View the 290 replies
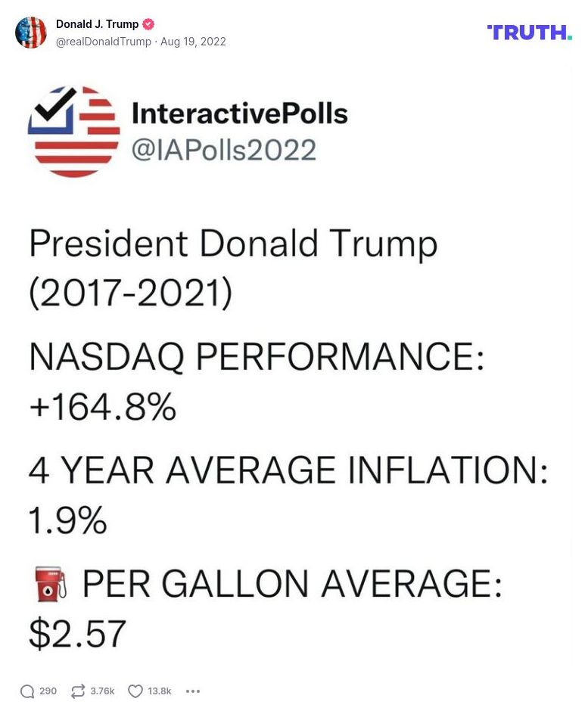Screen dimensions: 588x714 pyautogui.click(x=48, y=691)
